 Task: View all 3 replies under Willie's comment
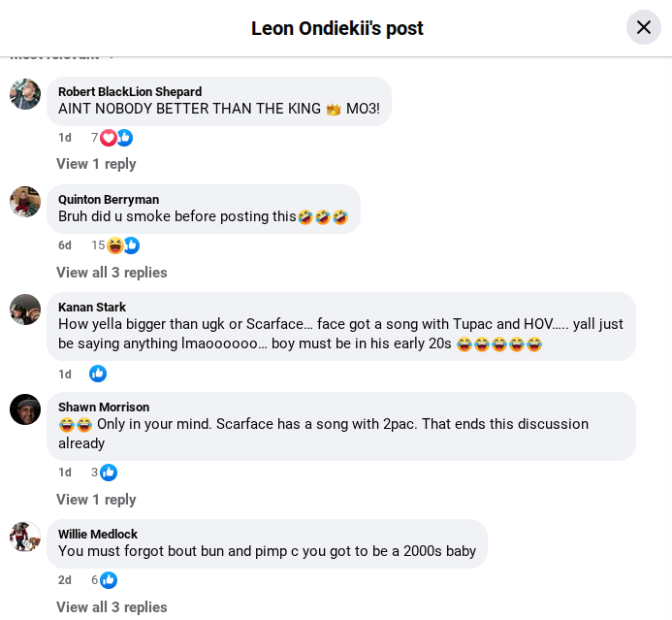pyautogui.click(x=112, y=607)
